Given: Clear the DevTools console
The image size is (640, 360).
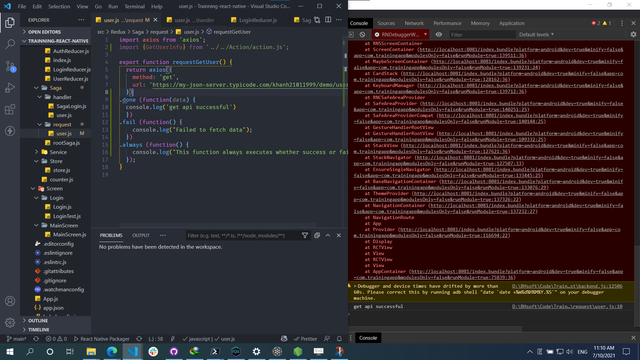Looking at the screenshot, I should coord(362,35).
